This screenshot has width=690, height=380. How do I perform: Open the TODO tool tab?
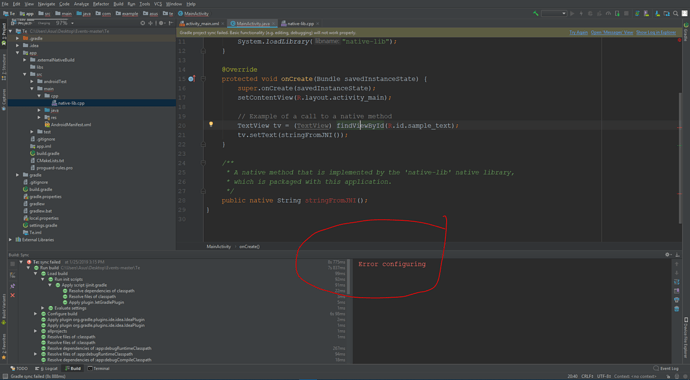pyautogui.click(x=18, y=369)
